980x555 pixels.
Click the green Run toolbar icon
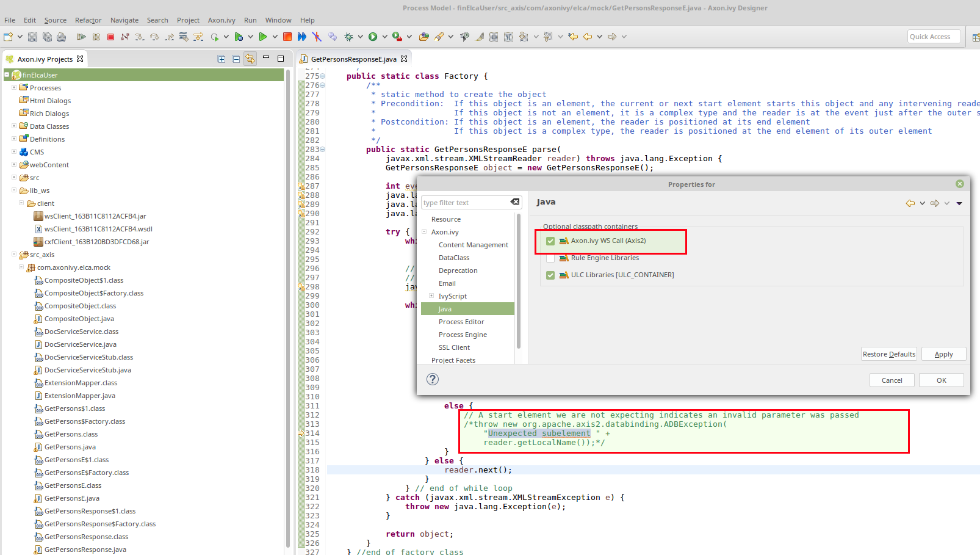pyautogui.click(x=373, y=37)
